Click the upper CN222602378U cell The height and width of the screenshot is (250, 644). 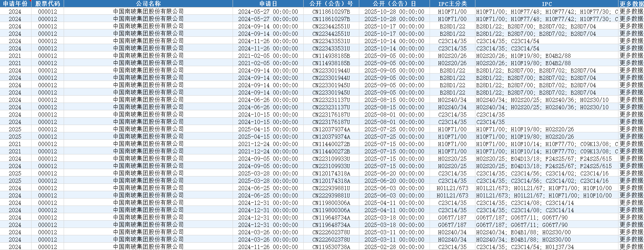tap(331, 232)
